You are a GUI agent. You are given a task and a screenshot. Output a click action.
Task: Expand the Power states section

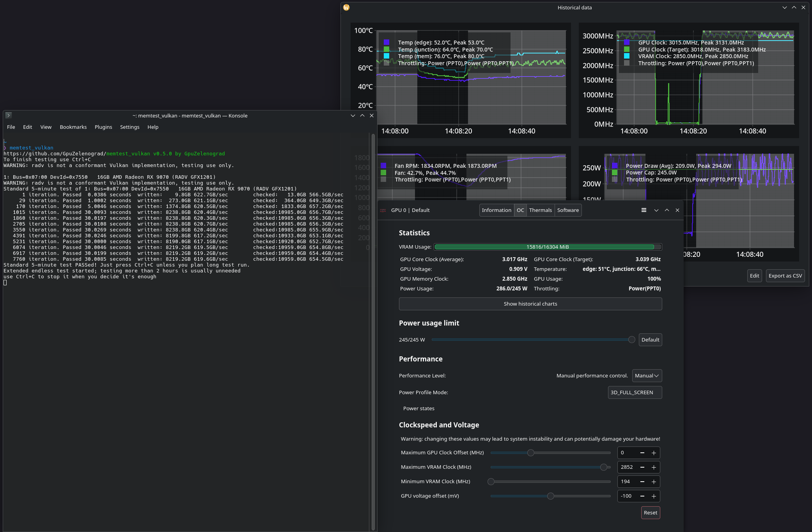pos(418,409)
